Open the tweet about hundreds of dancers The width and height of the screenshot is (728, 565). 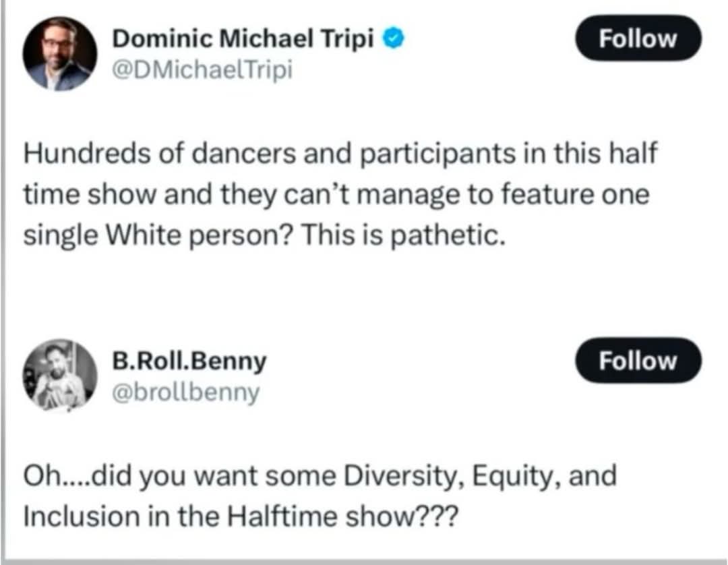(337, 197)
